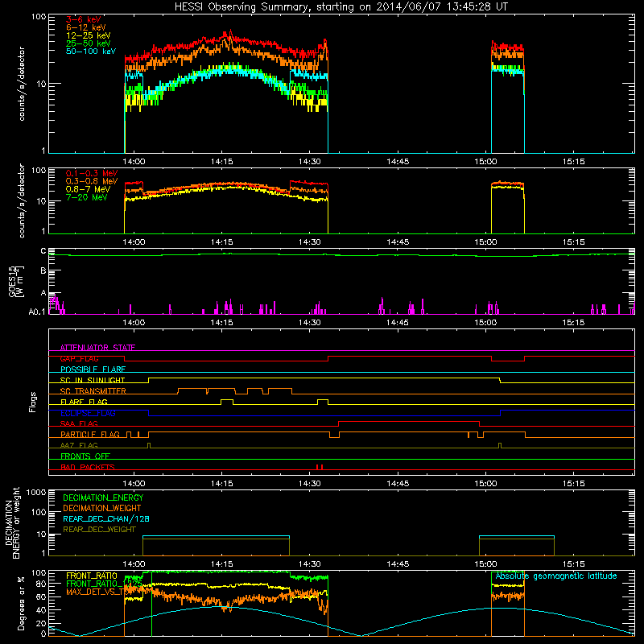
Task: Pick the ECLIPSE_FLAG label
Action: point(88,413)
